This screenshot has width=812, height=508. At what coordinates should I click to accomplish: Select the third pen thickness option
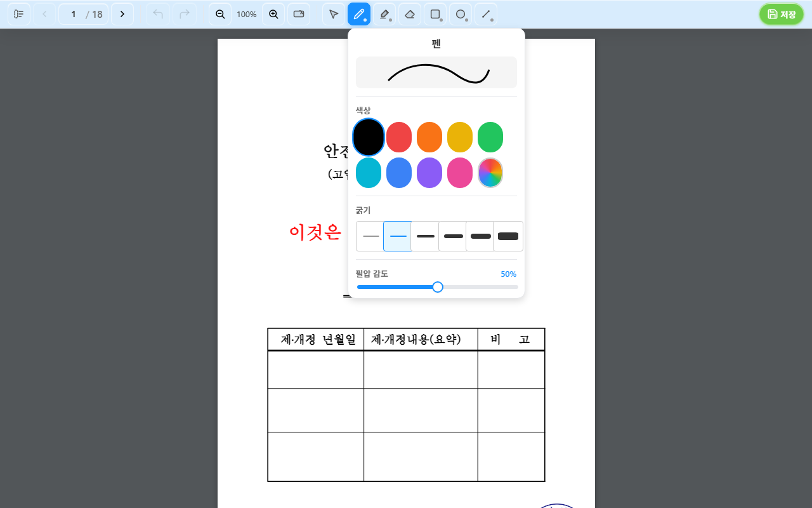point(426,236)
